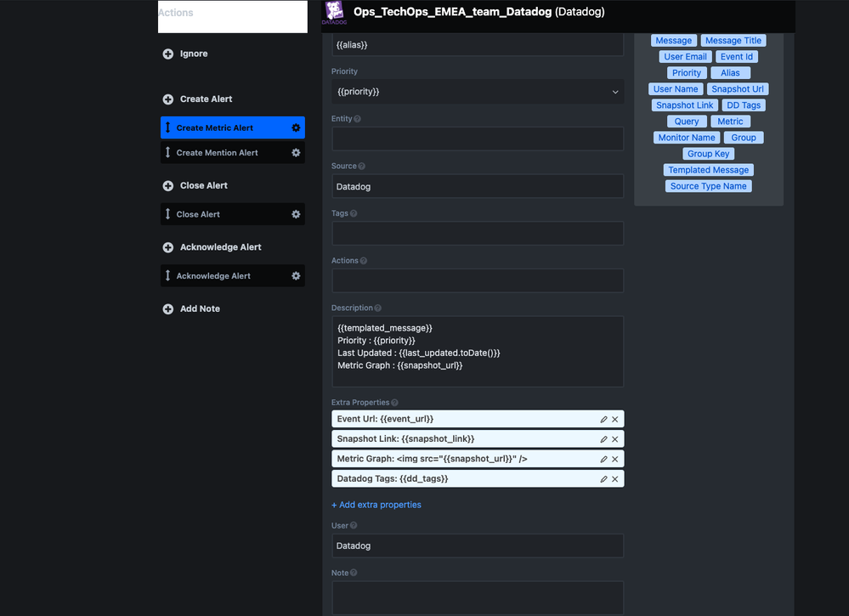849x616 pixels.
Task: Select the Create Mention Alert rule
Action: (x=233, y=153)
